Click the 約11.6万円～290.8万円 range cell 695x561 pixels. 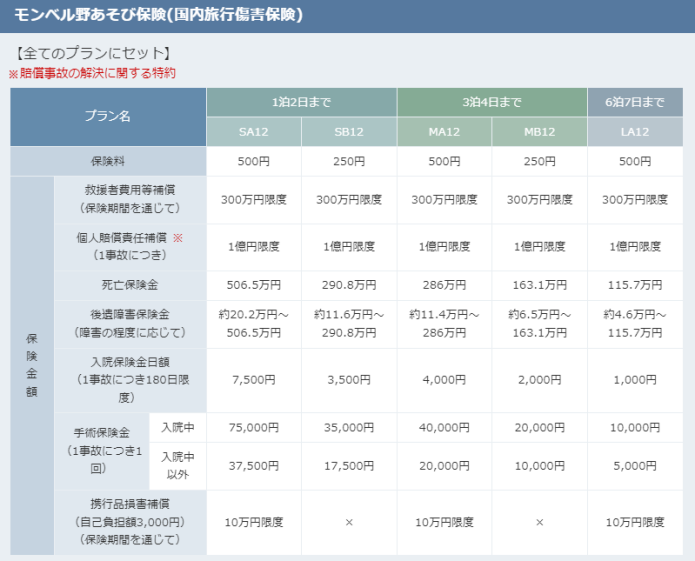pos(349,324)
